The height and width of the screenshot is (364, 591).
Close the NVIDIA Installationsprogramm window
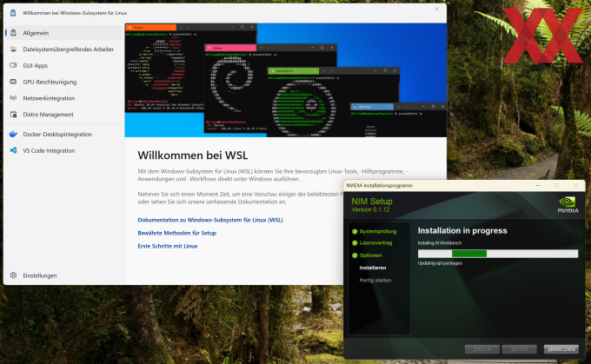click(575, 185)
